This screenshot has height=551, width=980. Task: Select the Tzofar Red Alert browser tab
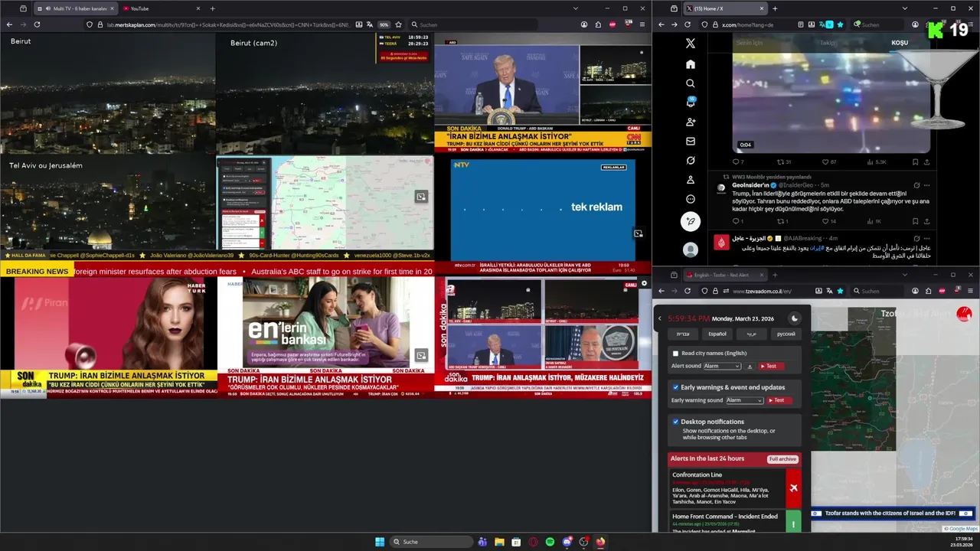[725, 275]
